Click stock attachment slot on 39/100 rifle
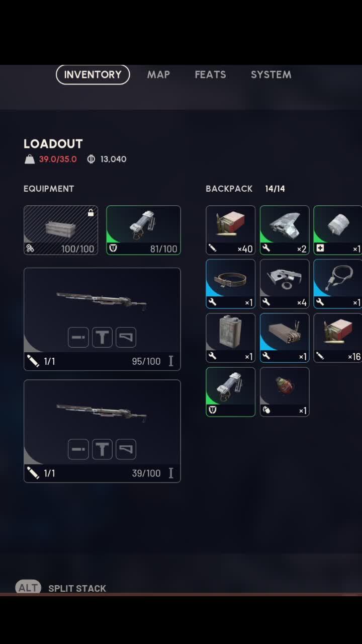This screenshot has width=362, height=644. click(126, 449)
